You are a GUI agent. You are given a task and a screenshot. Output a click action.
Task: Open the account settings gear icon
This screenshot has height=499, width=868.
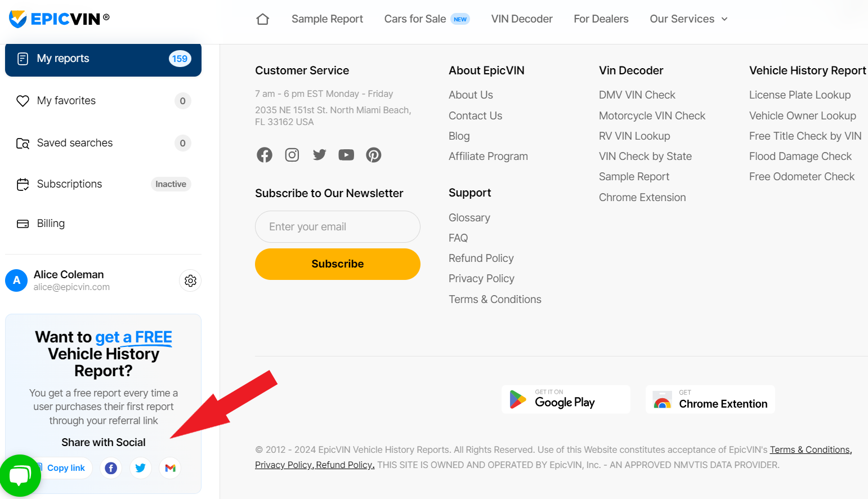(190, 280)
